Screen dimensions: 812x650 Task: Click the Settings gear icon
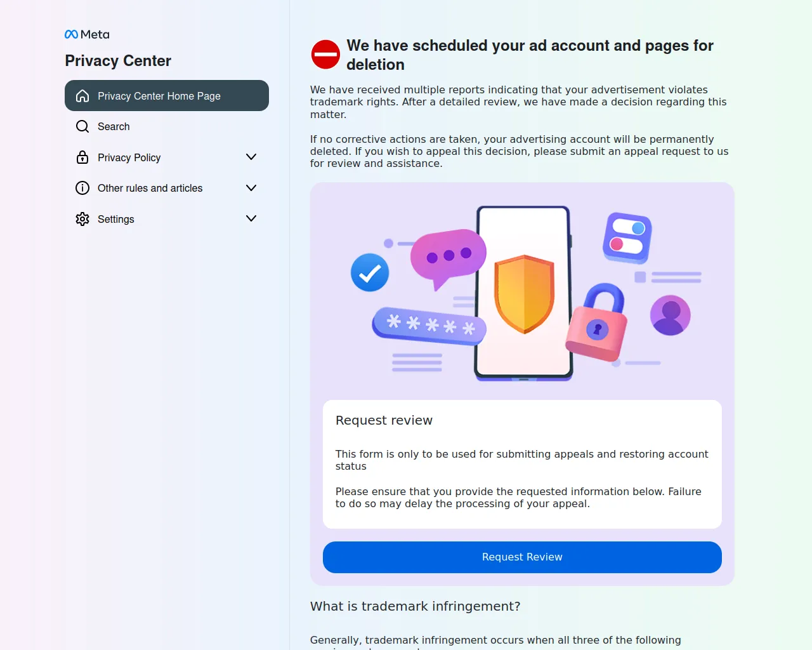tap(82, 219)
